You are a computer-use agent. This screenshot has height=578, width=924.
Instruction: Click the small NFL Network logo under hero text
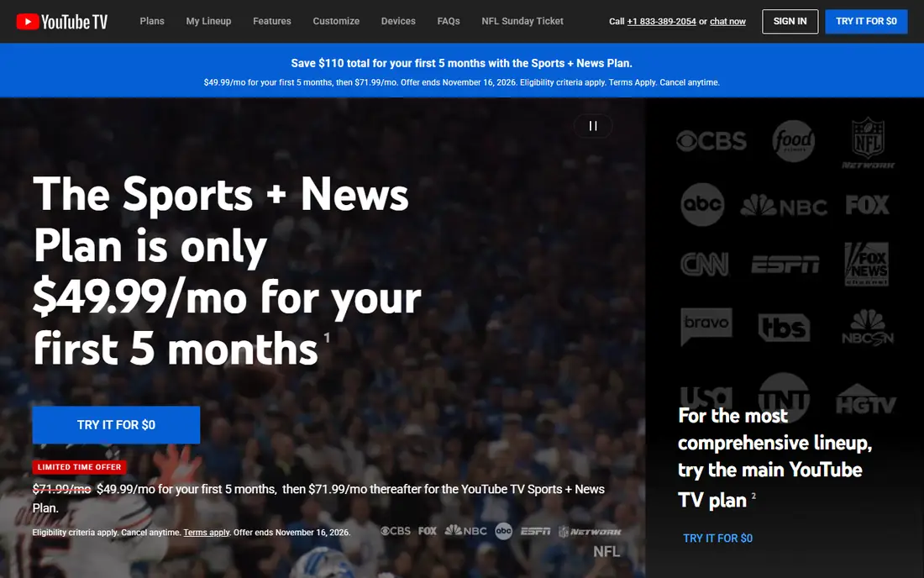590,532
